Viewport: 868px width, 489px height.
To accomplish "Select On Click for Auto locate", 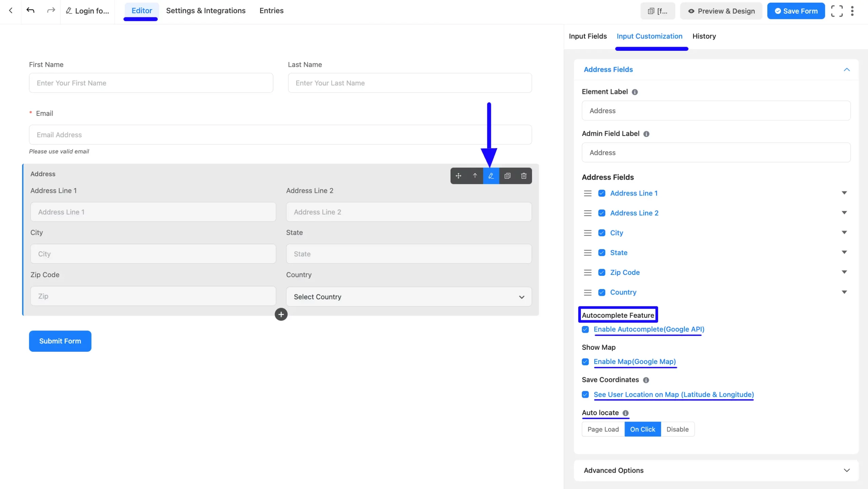I will tap(642, 429).
